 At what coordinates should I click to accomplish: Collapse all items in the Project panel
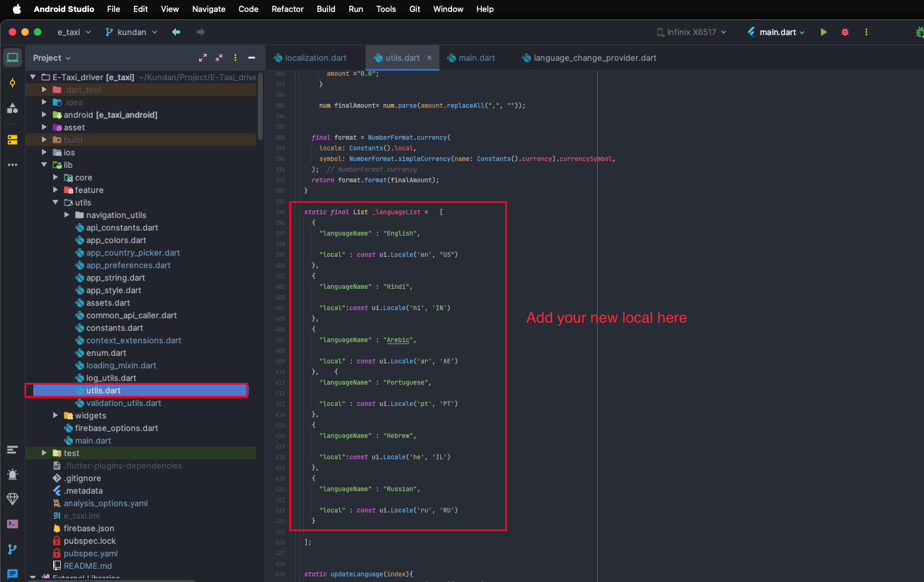pos(219,58)
